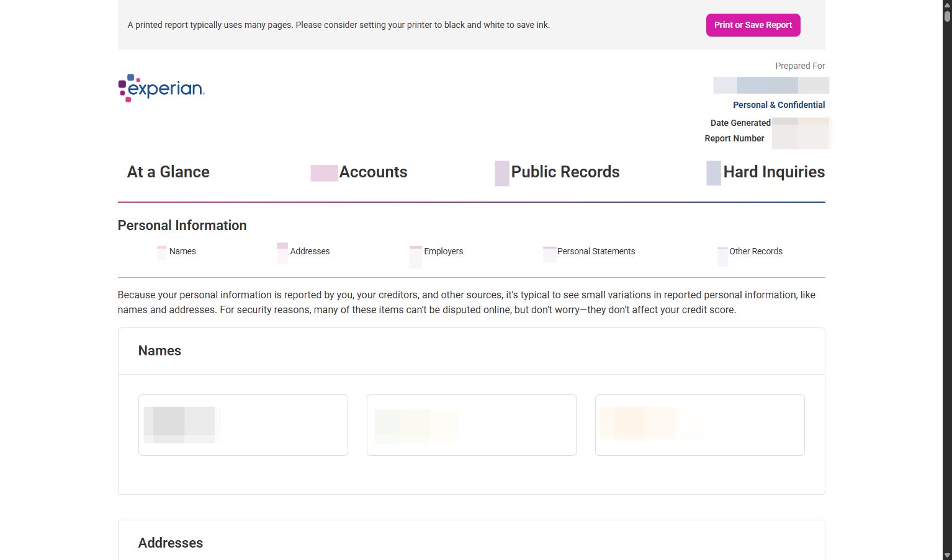Open the Personal Statements link
The height and width of the screenshot is (560, 952).
(596, 251)
